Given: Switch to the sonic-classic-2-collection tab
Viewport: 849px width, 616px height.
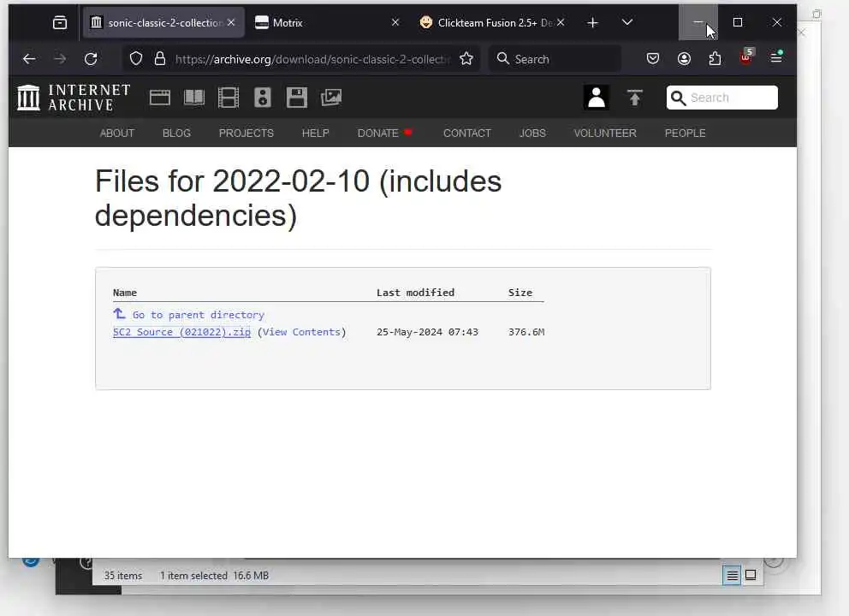Looking at the screenshot, I should click(163, 23).
